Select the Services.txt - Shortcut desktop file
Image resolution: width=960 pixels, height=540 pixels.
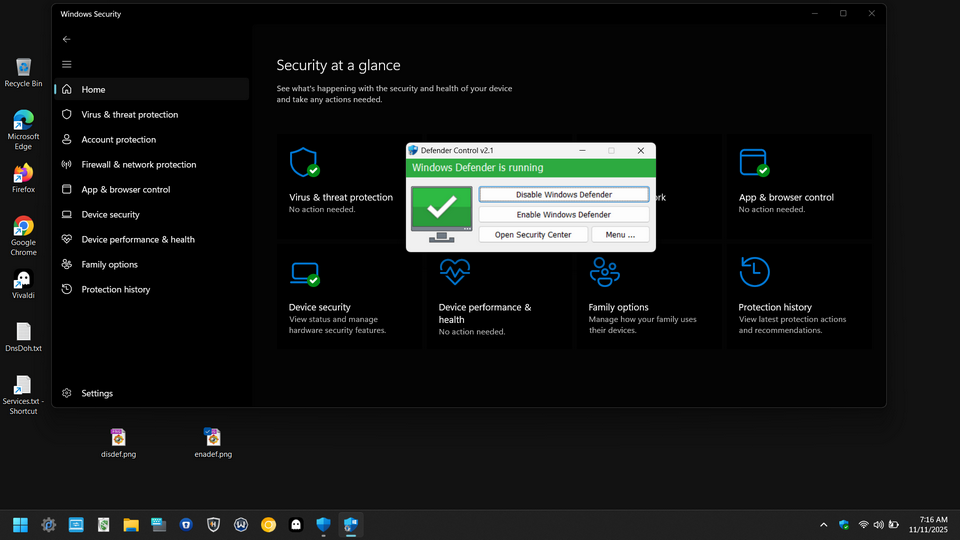point(23,395)
